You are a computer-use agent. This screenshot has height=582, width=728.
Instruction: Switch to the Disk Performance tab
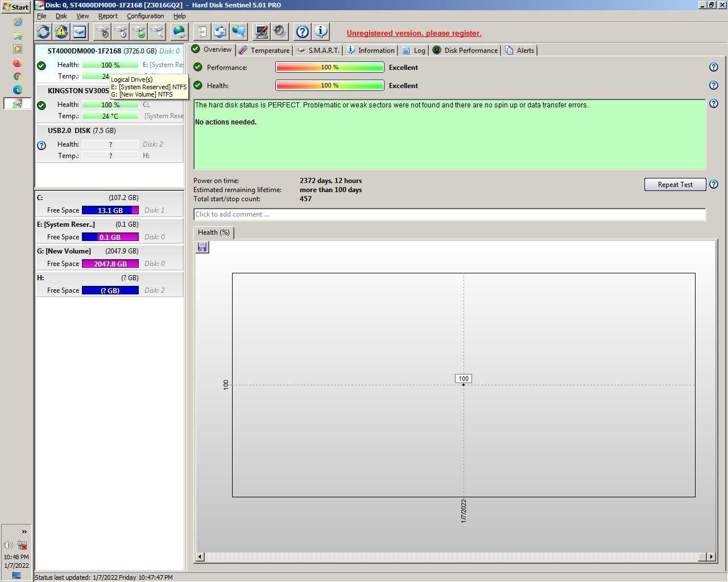tap(465, 50)
